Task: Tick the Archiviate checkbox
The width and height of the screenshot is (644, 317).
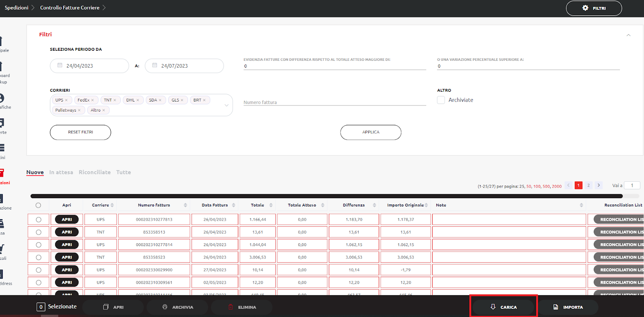Action: tap(441, 100)
